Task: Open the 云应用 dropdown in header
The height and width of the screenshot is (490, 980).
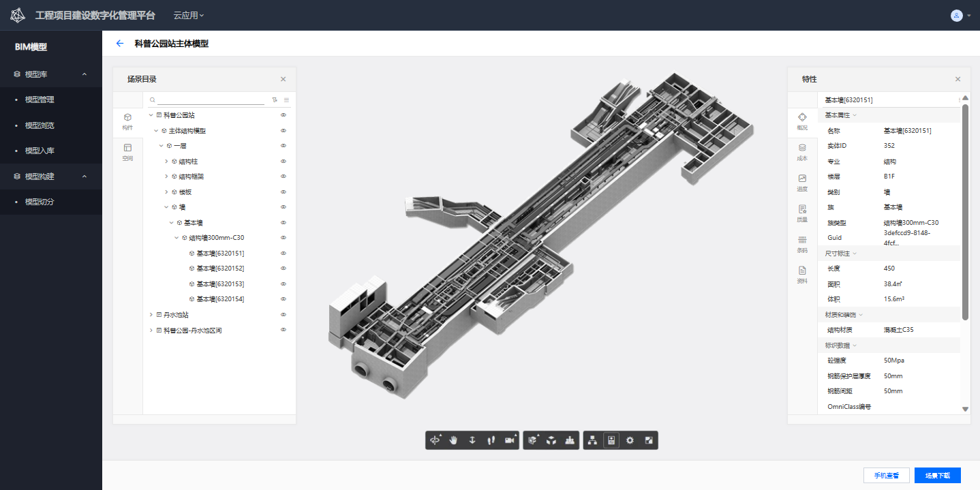Action: [188, 15]
